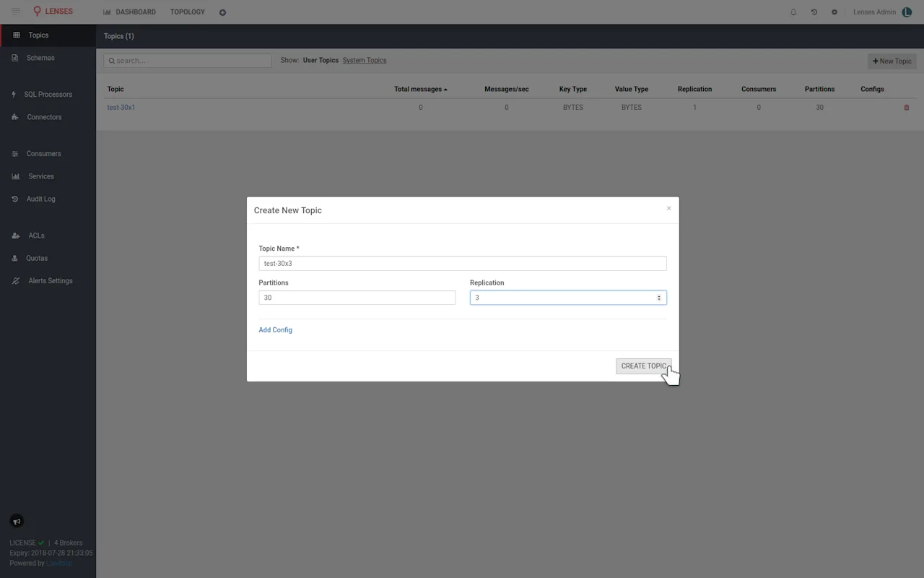The height and width of the screenshot is (578, 924).
Task: Click the Topic Name input field
Action: pos(463,264)
